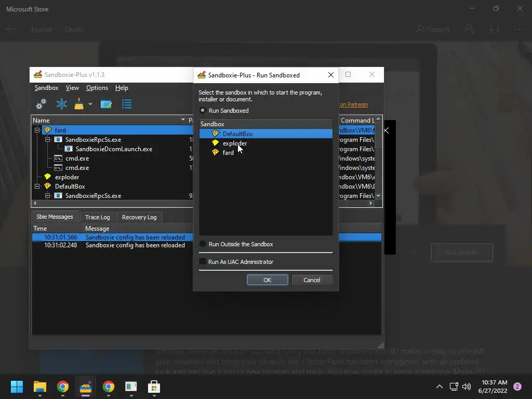Collapse the fard sandbox tree node

coord(37,130)
